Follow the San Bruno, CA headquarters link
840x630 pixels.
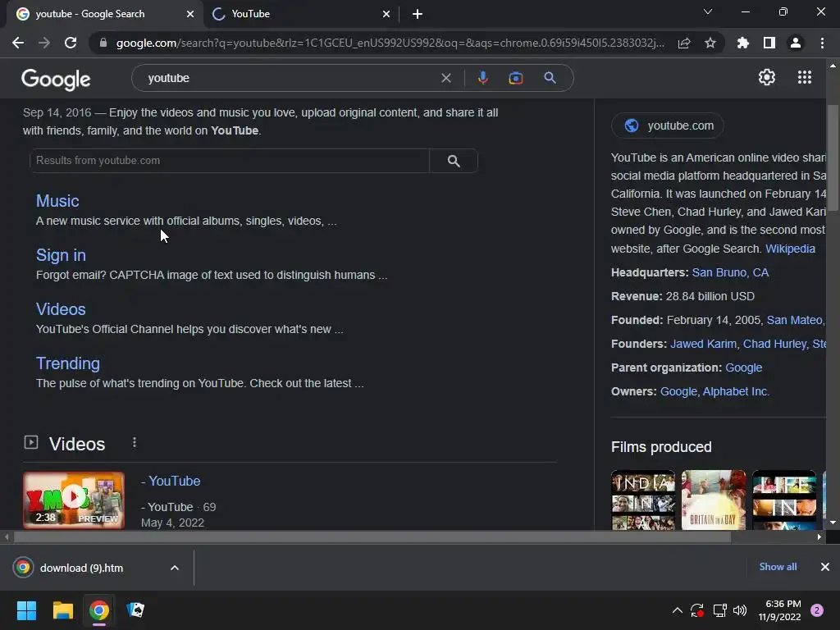coord(730,272)
